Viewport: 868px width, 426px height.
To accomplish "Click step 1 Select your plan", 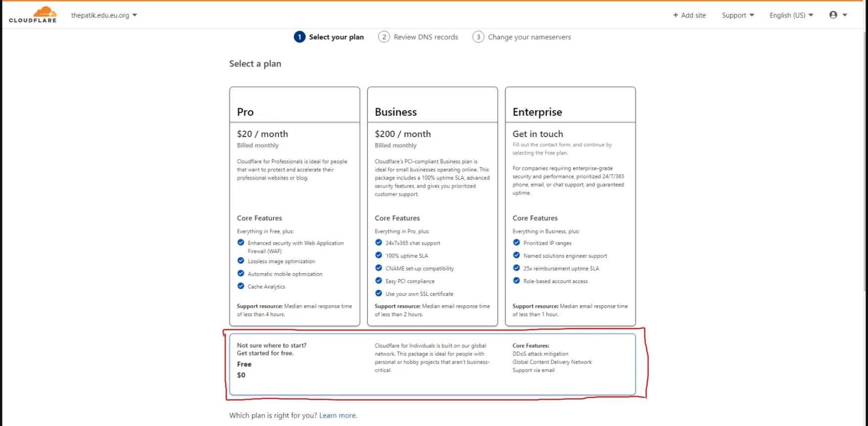I will 329,37.
